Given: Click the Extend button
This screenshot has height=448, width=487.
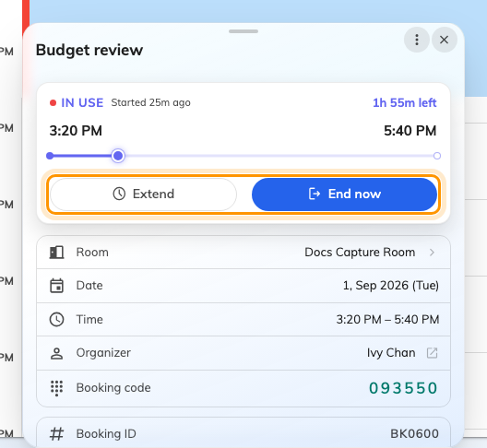Looking at the screenshot, I should coord(143,195).
